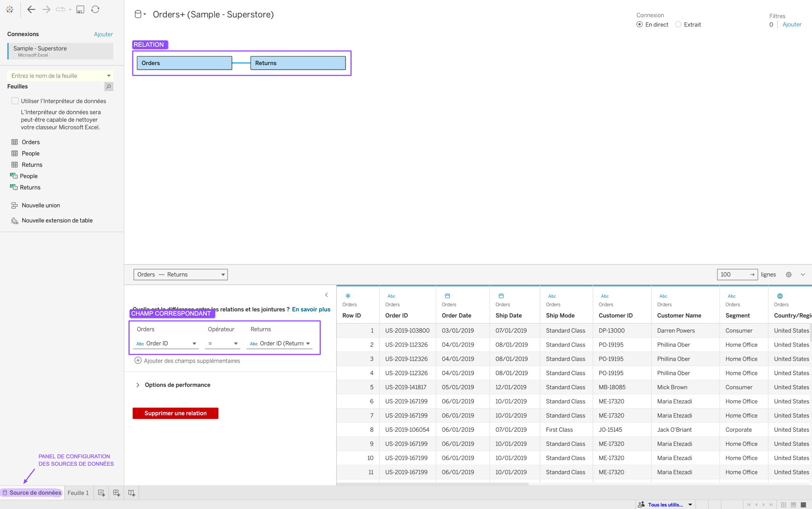The width and height of the screenshot is (812, 509).
Task: Select the Orders table sheet
Action: 31,142
